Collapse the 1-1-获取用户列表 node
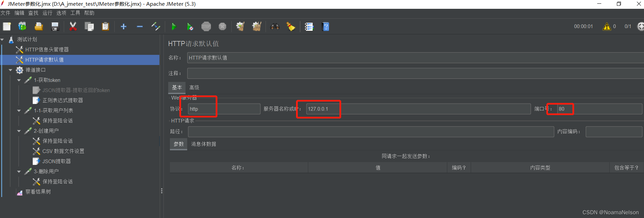 click(x=19, y=111)
